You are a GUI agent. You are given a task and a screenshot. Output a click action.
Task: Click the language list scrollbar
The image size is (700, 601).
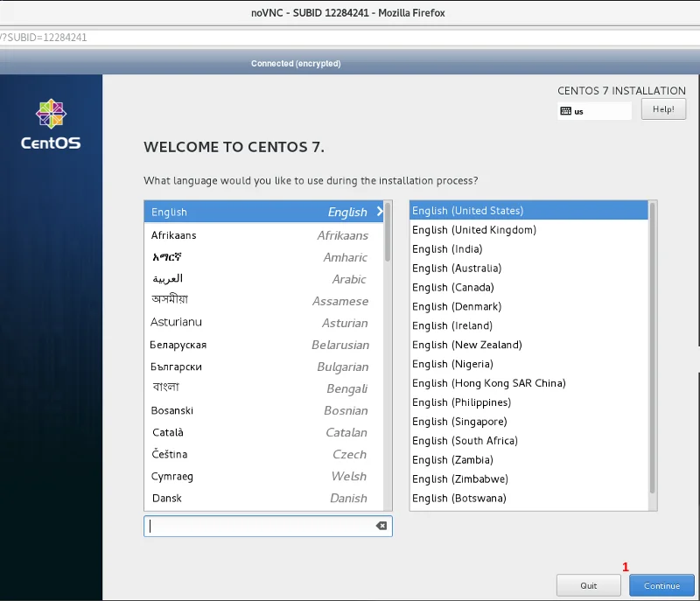(x=388, y=232)
